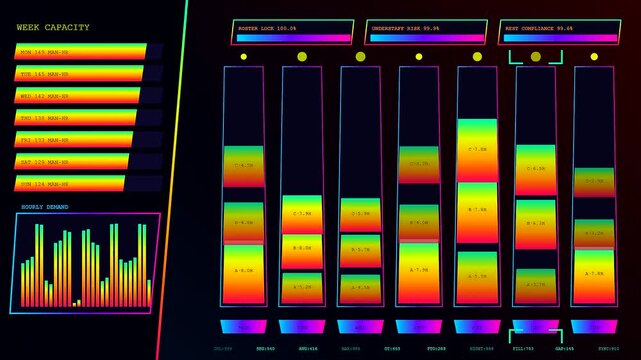Select the MON 149 MAN-HR capacity bar
This screenshot has width=641, height=360.
[x=88, y=52]
